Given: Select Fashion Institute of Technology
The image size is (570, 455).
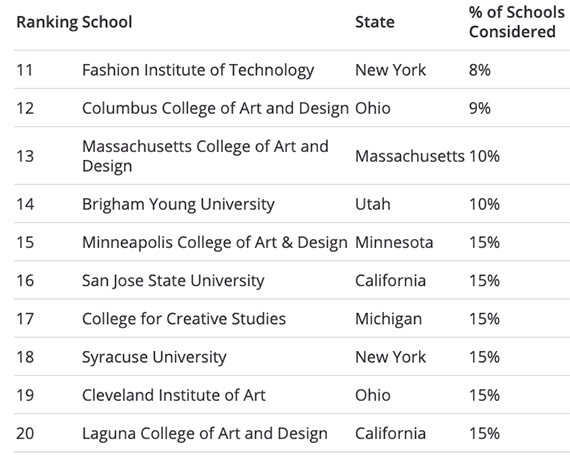Looking at the screenshot, I should tap(198, 70).
